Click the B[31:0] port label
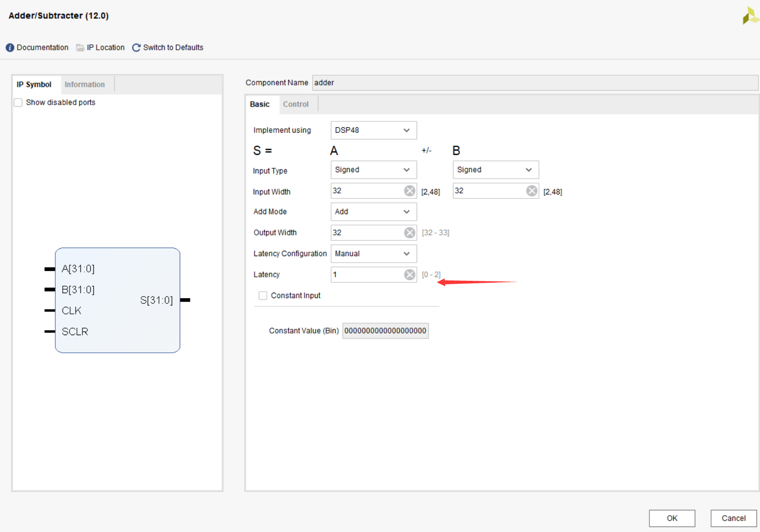This screenshot has height=532, width=760. (78, 290)
